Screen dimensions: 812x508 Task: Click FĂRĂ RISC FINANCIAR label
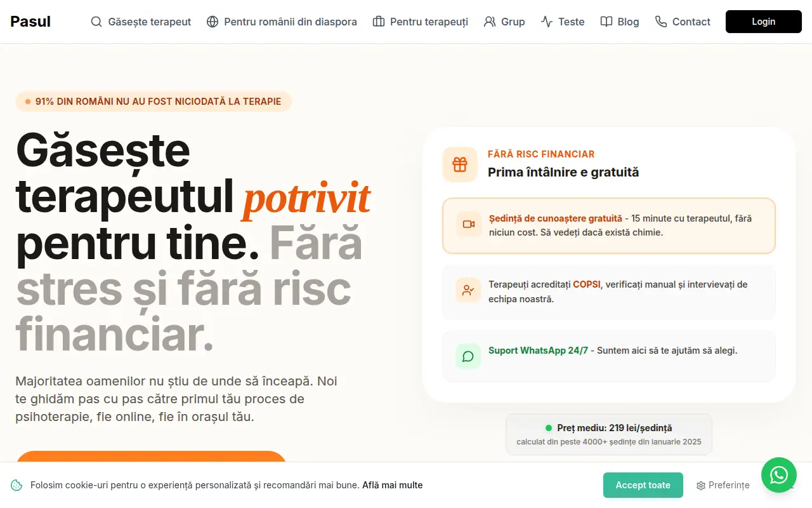541,154
